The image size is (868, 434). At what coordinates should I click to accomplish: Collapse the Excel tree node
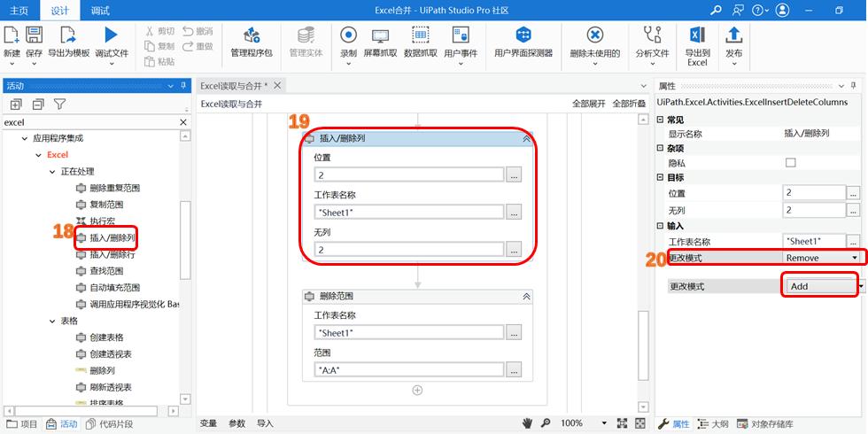coord(38,155)
